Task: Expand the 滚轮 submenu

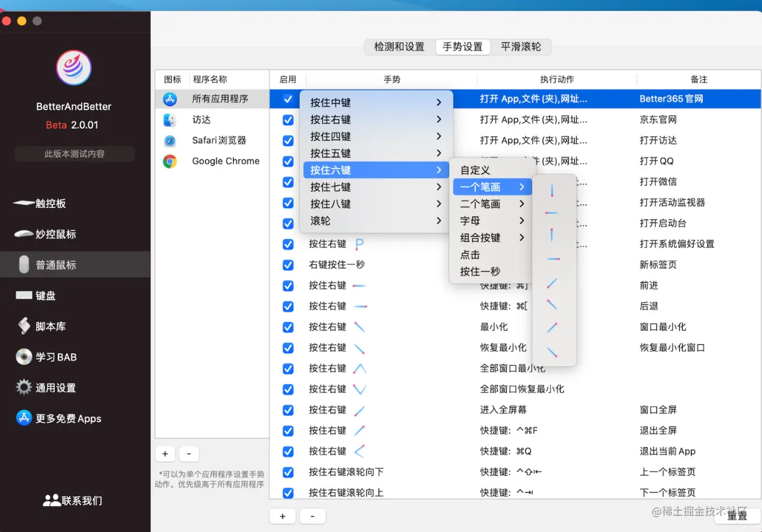Action: pyautogui.click(x=376, y=221)
